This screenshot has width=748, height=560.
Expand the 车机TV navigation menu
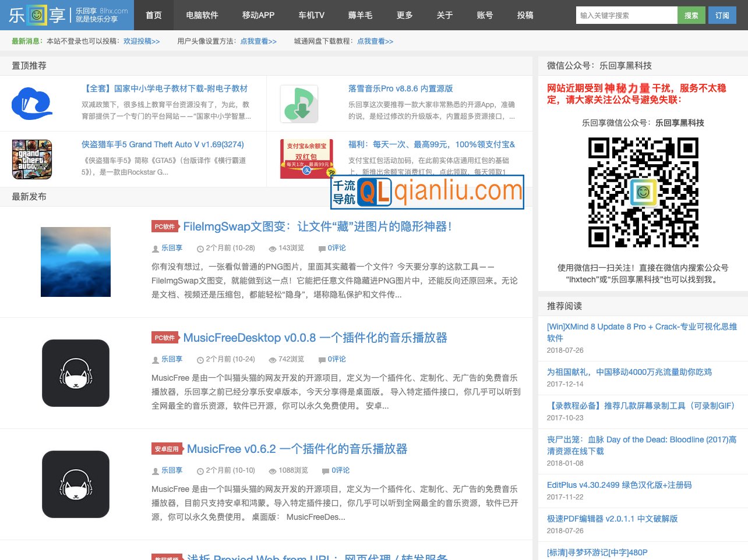[311, 15]
